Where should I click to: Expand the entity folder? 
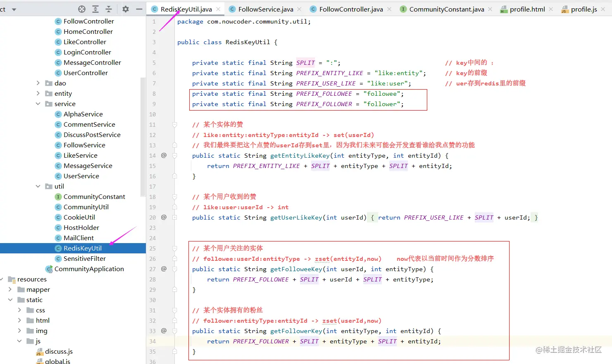coord(38,93)
